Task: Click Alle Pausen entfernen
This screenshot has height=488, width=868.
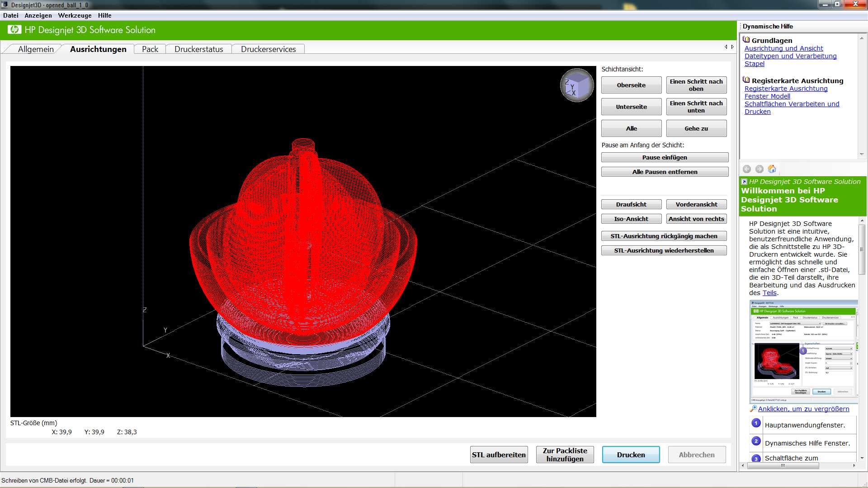Action: [x=665, y=172]
